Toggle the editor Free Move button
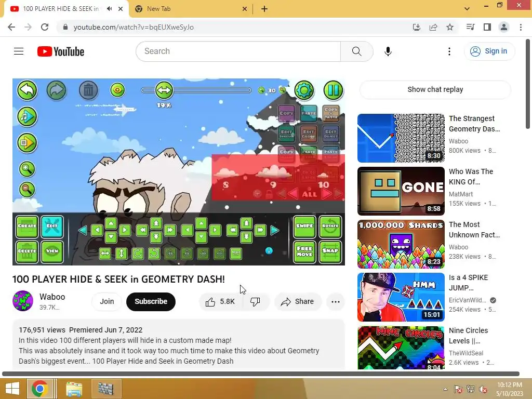 pos(304,252)
